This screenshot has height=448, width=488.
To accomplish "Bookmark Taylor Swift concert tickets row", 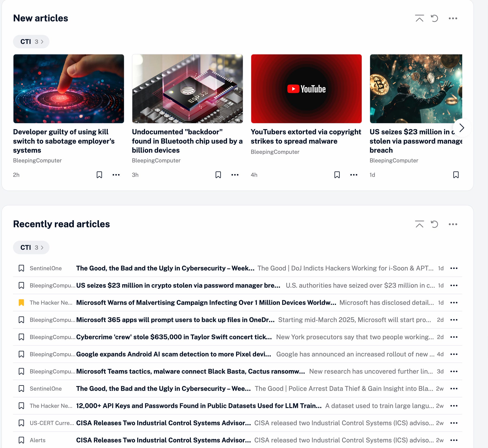I will click(21, 337).
